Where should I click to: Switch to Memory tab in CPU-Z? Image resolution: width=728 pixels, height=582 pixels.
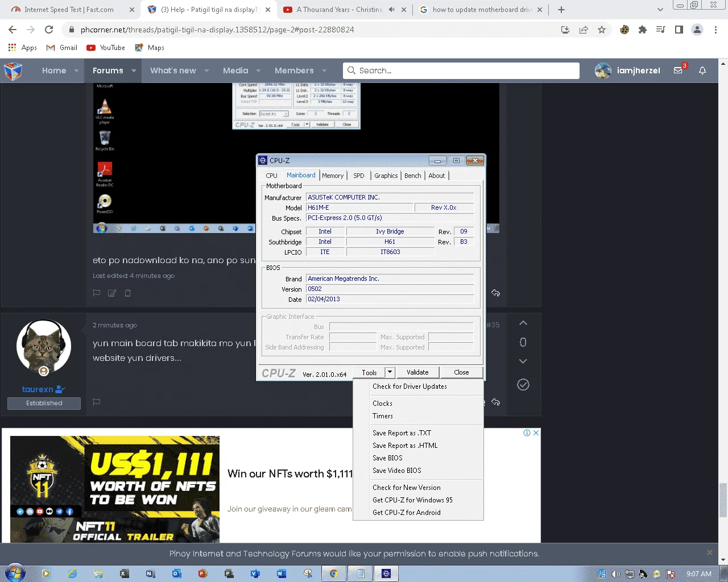(333, 176)
